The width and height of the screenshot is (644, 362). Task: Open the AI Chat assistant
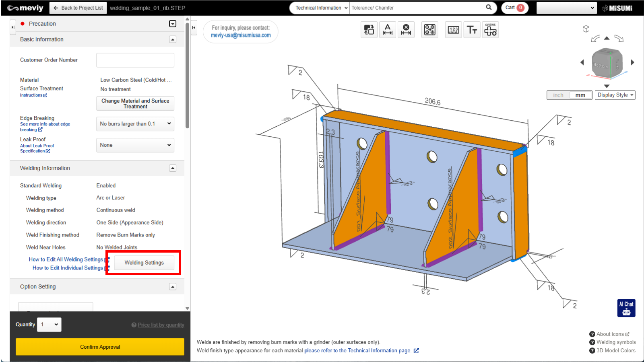click(x=626, y=308)
